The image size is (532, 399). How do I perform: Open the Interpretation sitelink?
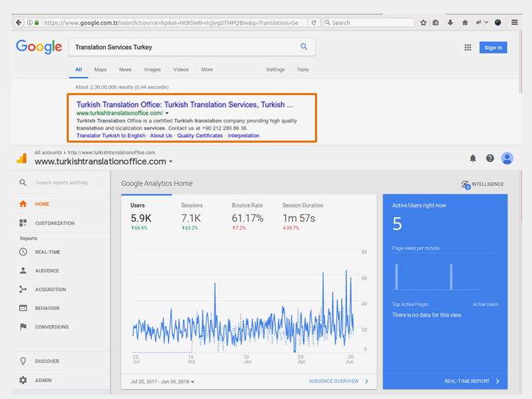coord(243,136)
